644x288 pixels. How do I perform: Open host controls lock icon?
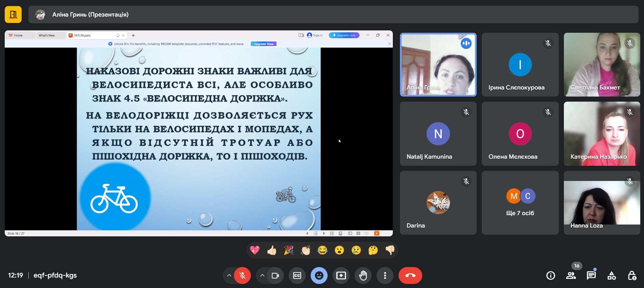(x=632, y=276)
